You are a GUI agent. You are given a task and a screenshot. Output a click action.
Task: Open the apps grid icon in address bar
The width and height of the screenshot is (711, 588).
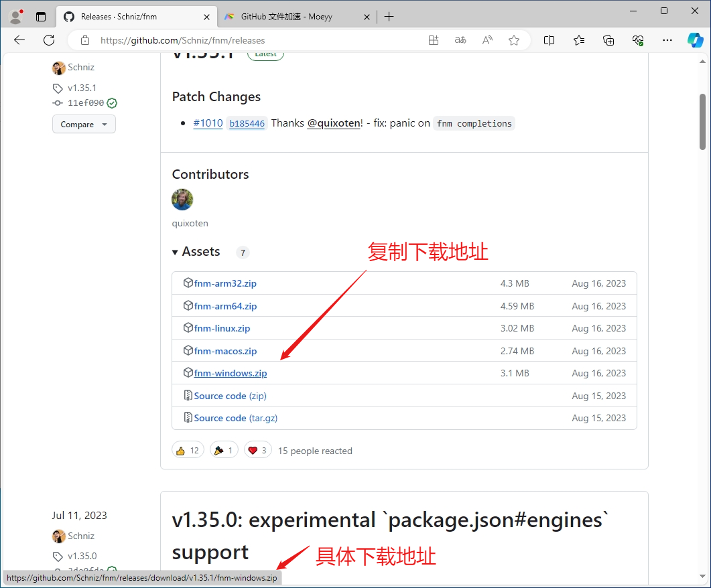pos(434,40)
